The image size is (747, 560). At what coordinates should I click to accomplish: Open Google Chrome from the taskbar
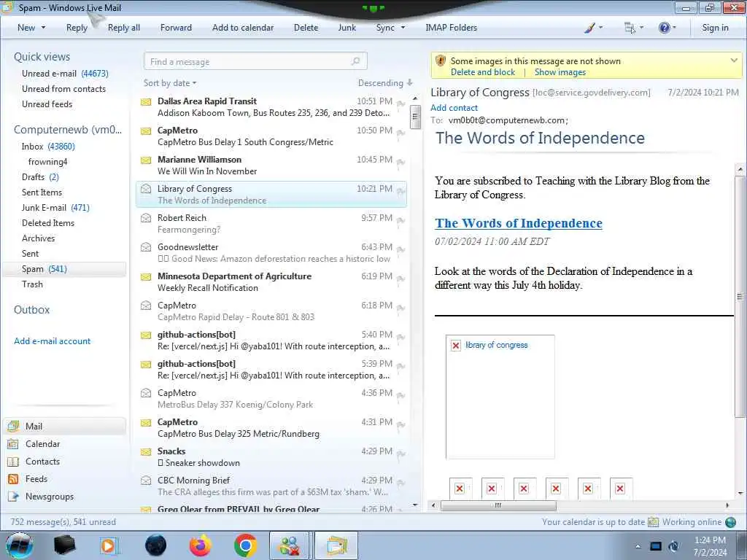(x=245, y=545)
